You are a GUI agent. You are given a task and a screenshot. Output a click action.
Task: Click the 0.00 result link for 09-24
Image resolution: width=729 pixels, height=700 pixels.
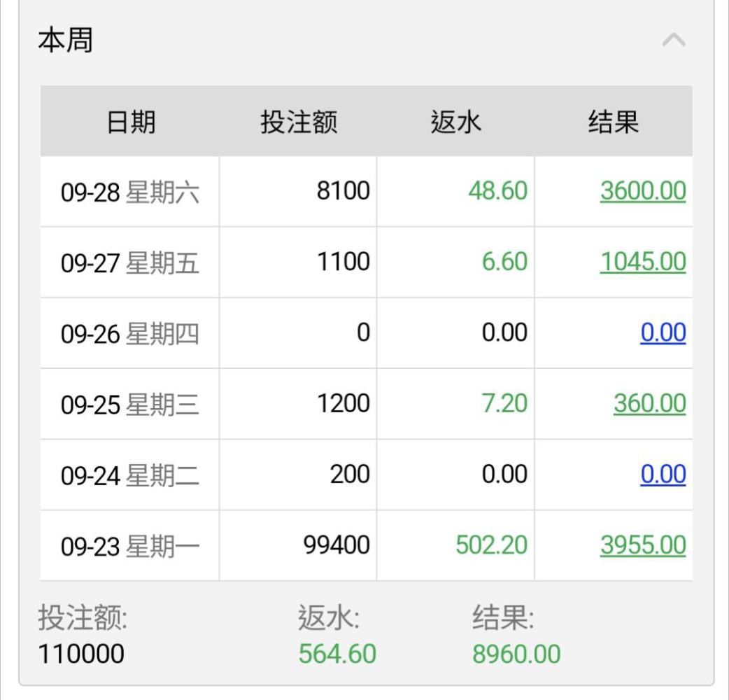pyautogui.click(x=663, y=475)
